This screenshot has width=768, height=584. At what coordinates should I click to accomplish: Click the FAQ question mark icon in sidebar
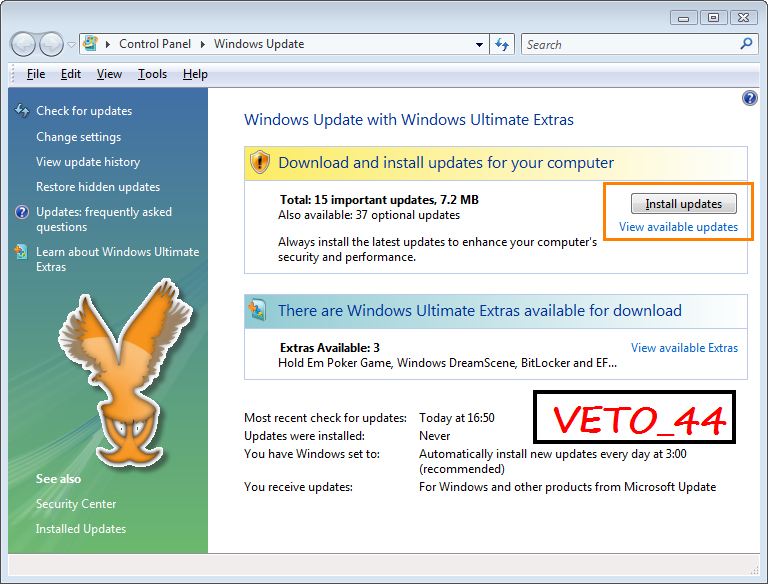[22, 212]
